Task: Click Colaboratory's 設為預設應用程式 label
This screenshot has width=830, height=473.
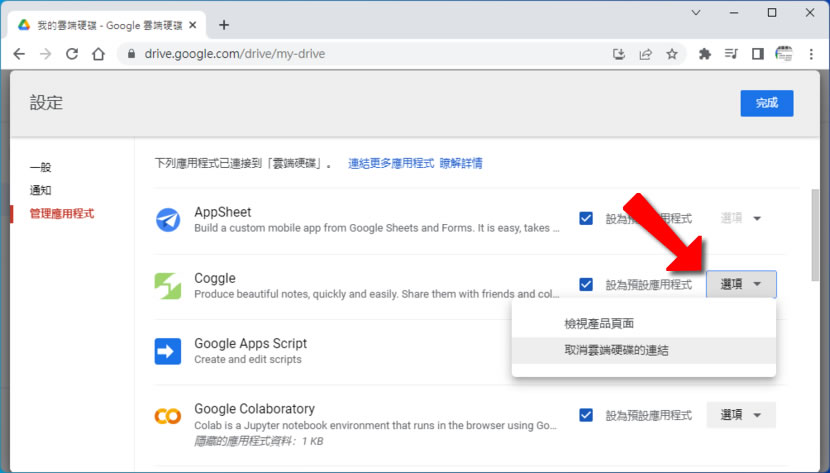Action: click(649, 415)
